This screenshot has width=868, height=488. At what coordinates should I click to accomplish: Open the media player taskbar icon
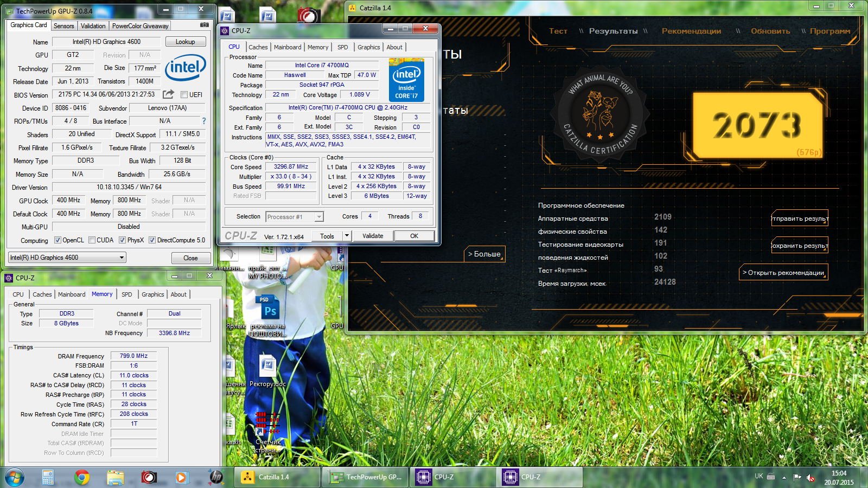(182, 477)
